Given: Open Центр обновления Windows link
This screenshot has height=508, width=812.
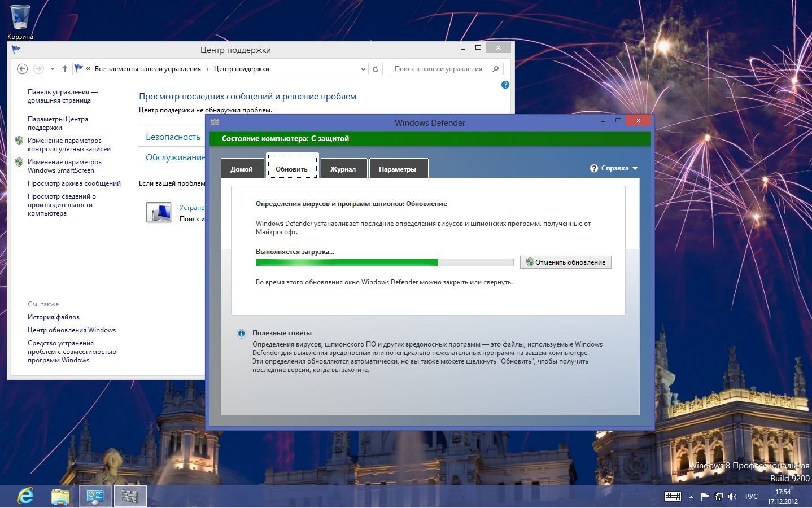Looking at the screenshot, I should coord(72,330).
